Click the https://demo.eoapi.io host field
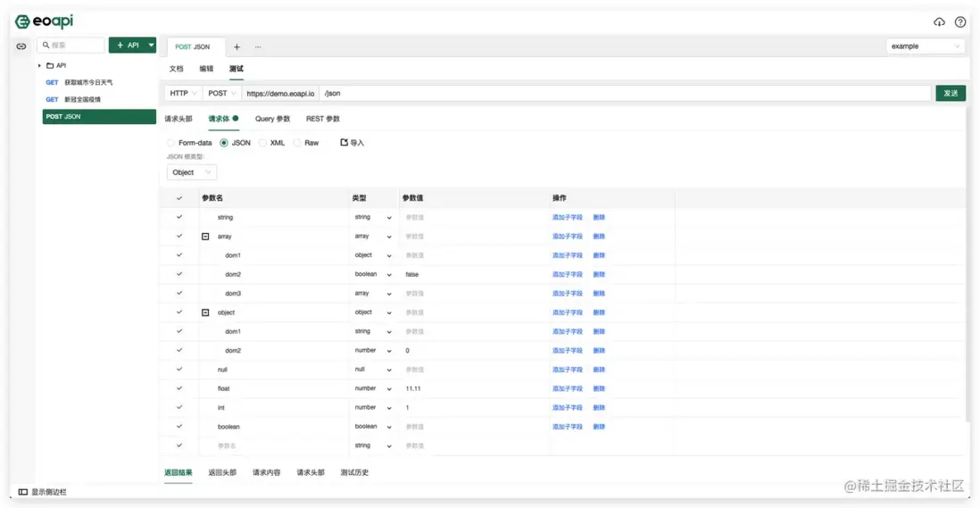This screenshot has height=508, width=980. pos(280,93)
